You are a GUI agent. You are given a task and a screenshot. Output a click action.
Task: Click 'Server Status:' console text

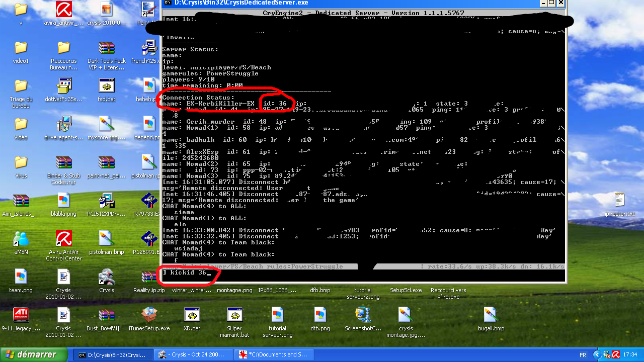(190, 49)
